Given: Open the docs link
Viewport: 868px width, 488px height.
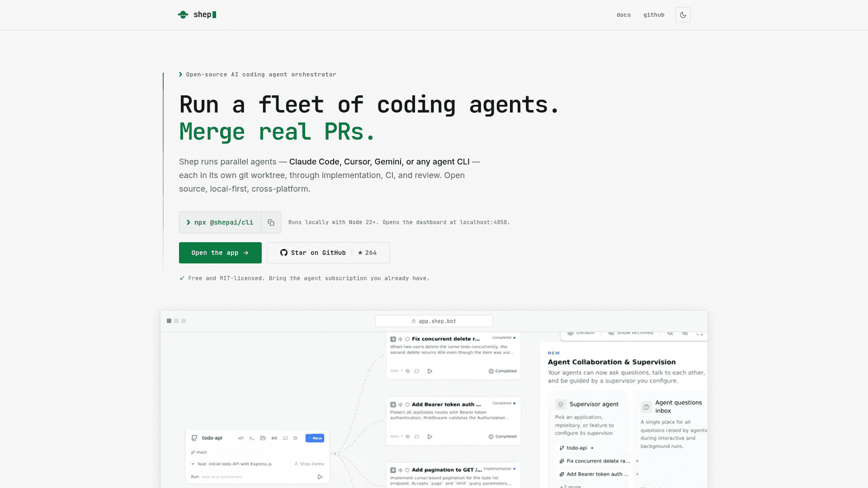Looking at the screenshot, I should pos(623,15).
